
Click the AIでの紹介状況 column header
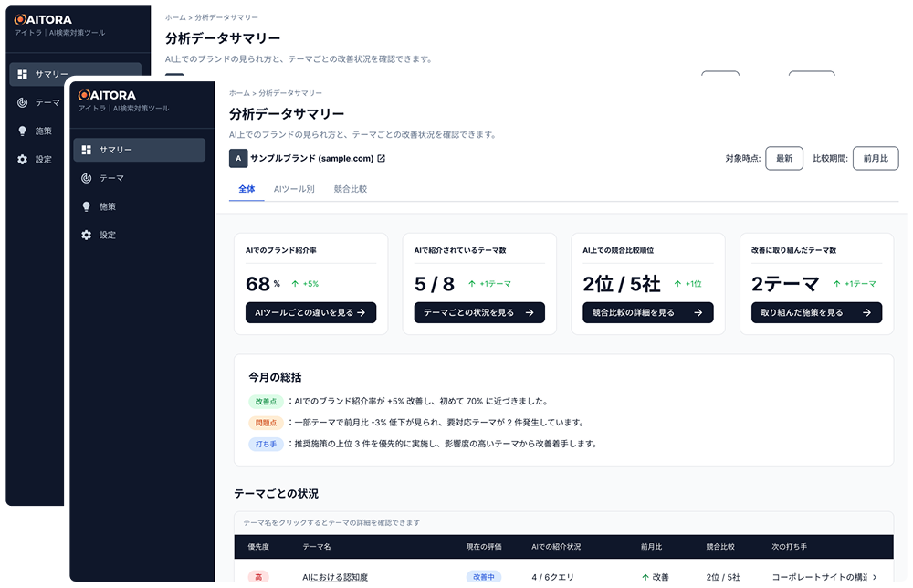[x=556, y=547]
